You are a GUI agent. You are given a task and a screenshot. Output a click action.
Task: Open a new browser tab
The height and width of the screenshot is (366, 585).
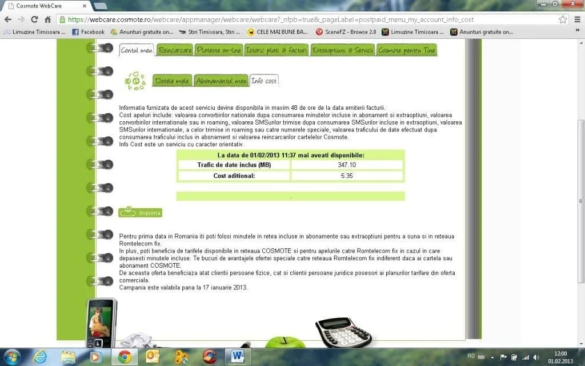tap(100, 6)
